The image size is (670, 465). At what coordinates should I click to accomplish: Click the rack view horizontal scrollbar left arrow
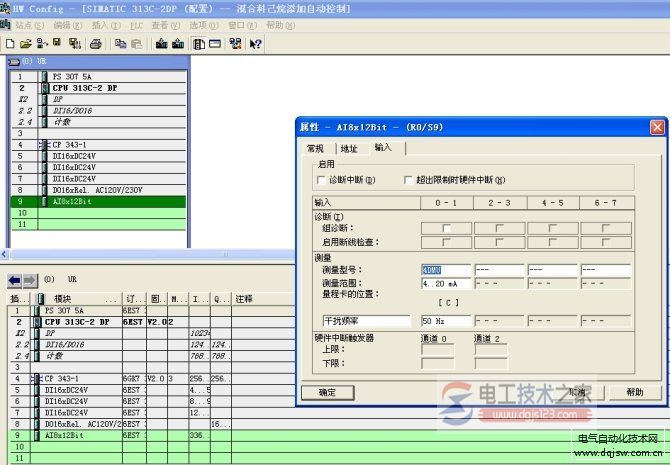4,255
